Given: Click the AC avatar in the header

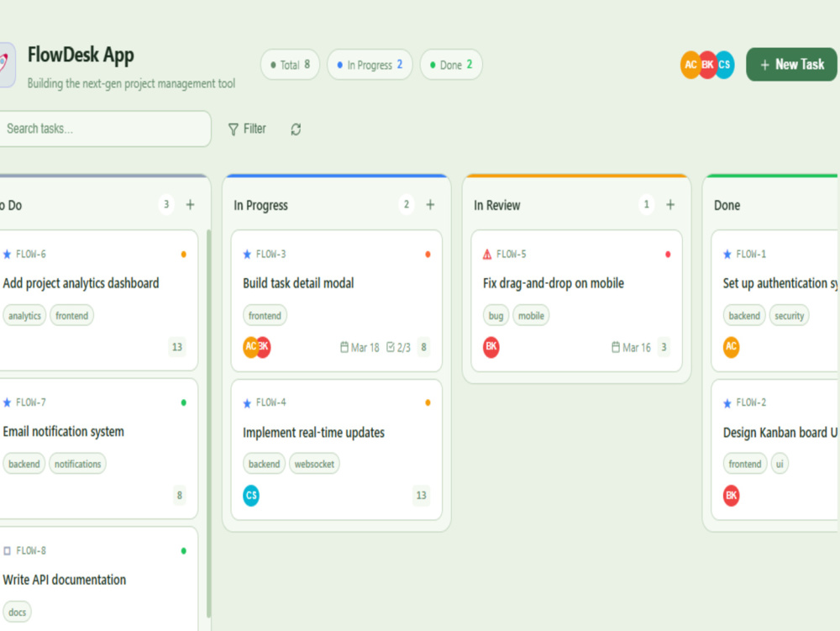Looking at the screenshot, I should pyautogui.click(x=690, y=65).
